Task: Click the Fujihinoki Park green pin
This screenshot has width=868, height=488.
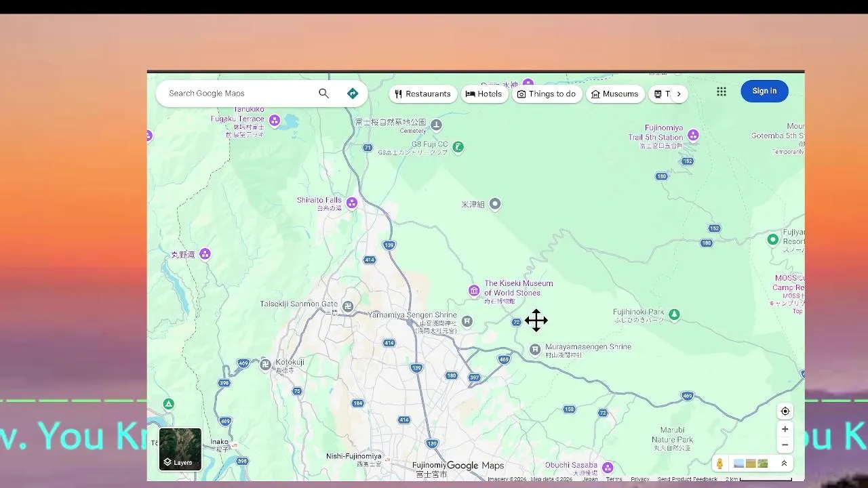Action: tap(674, 314)
